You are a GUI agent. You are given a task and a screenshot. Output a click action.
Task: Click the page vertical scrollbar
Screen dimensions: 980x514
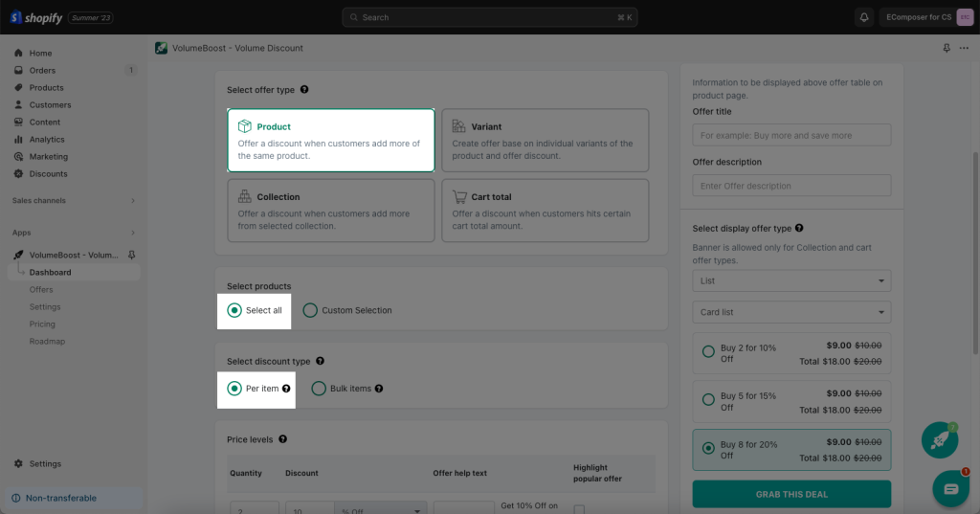coord(975,254)
